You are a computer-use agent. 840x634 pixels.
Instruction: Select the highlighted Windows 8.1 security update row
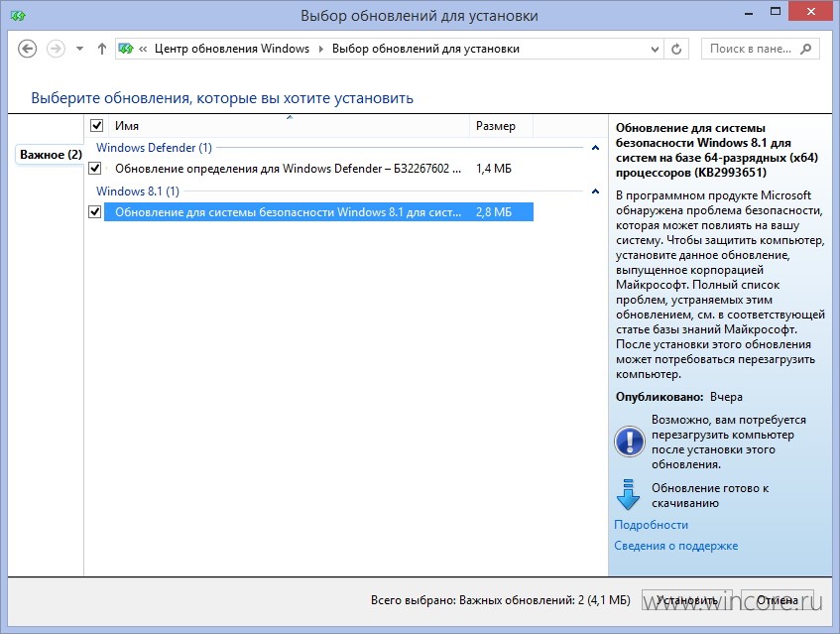(x=318, y=212)
